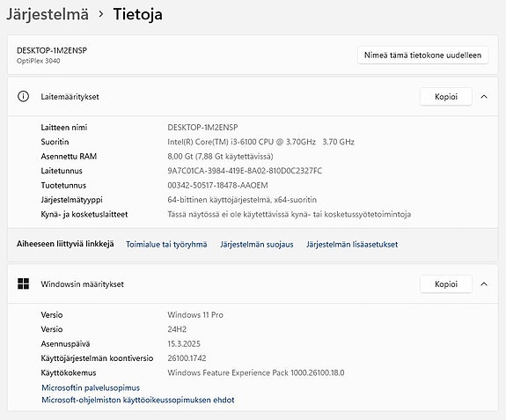
Task: Click the Laitetunnus device ID value
Action: coord(245,171)
